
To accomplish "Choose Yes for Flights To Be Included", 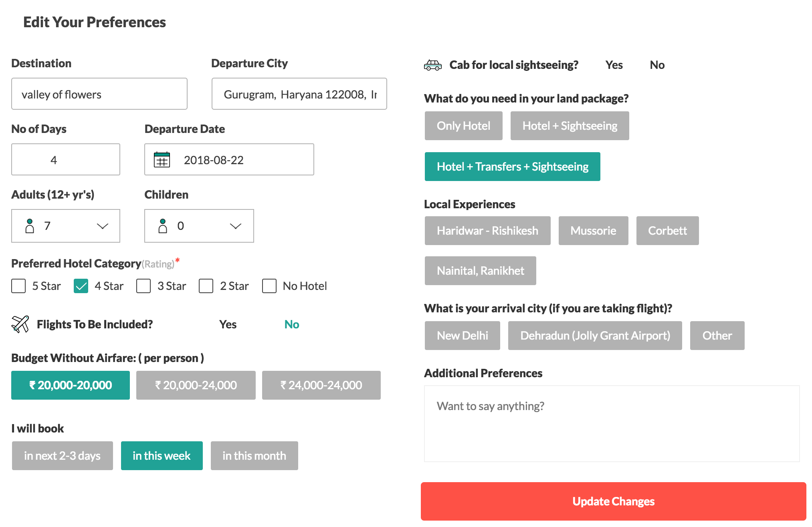I will 228,324.
